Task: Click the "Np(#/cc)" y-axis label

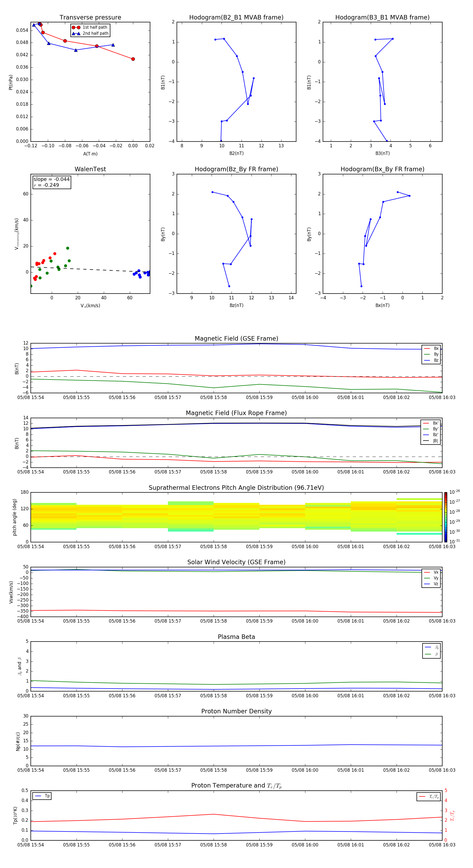Action: tap(18, 741)
